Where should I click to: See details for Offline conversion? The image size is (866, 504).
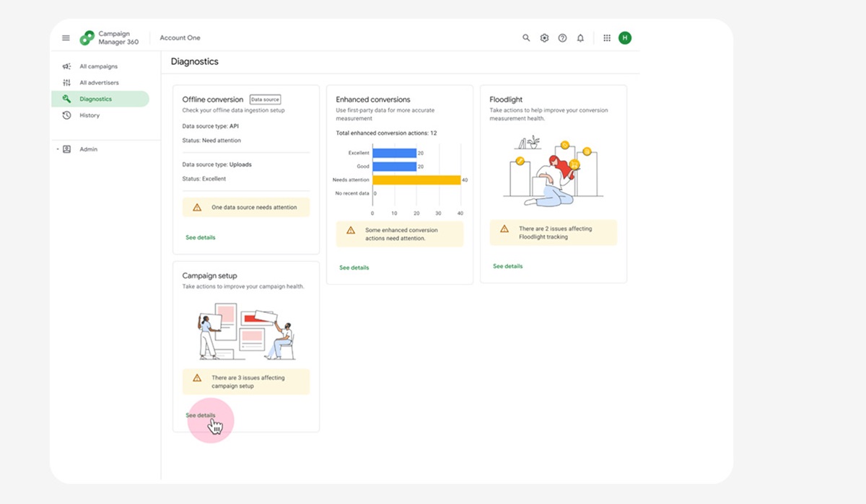point(200,237)
